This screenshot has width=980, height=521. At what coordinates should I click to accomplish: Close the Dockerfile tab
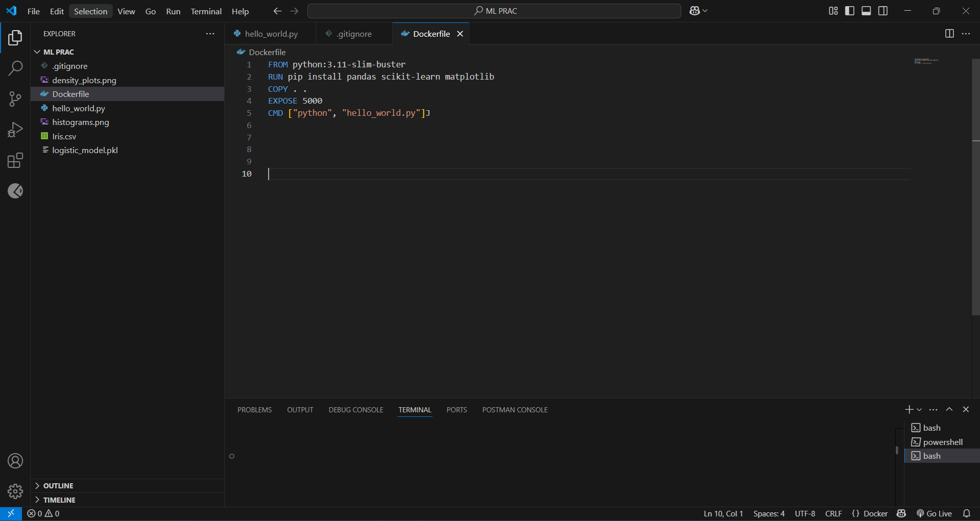(460, 34)
